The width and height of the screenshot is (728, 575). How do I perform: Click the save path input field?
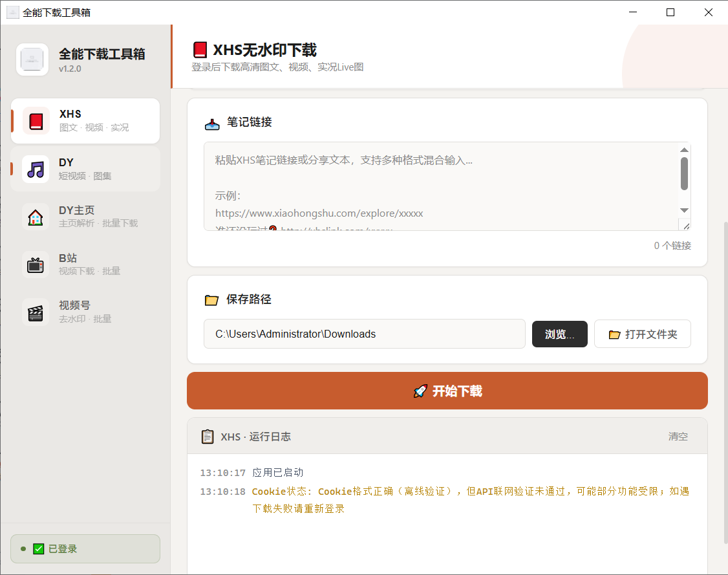pyautogui.click(x=365, y=334)
